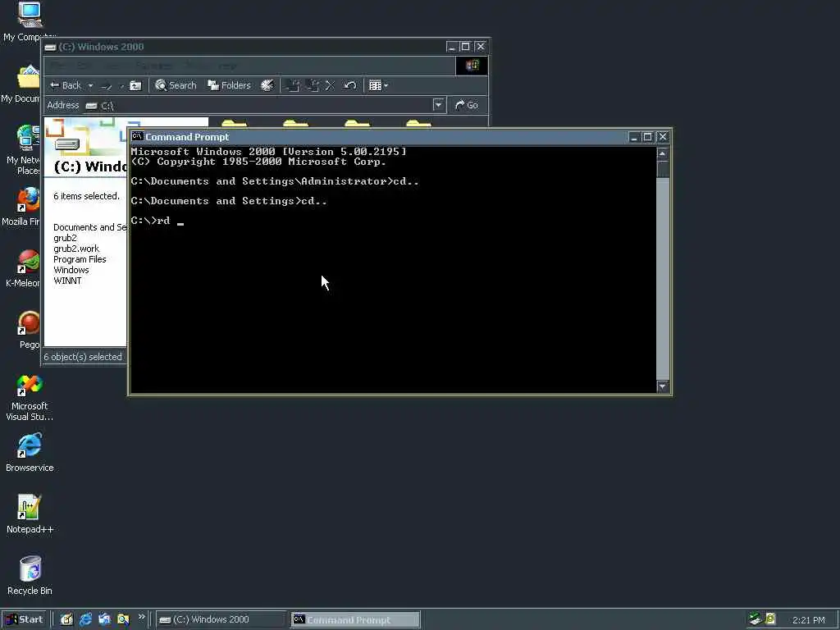Open the Help menu in Explorer
Viewport: 840px width, 630px height.
click(228, 66)
